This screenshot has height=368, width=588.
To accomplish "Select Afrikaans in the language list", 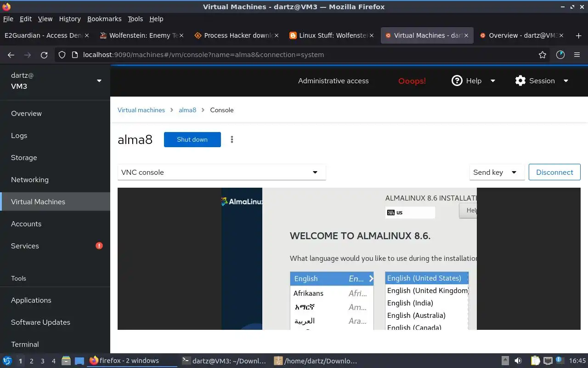I will 332,293.
